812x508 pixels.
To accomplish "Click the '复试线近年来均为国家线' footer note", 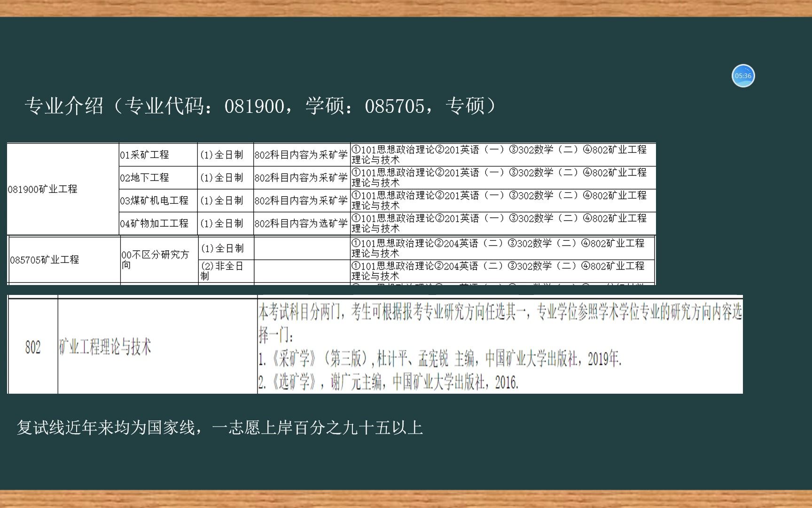I will tap(220, 428).
